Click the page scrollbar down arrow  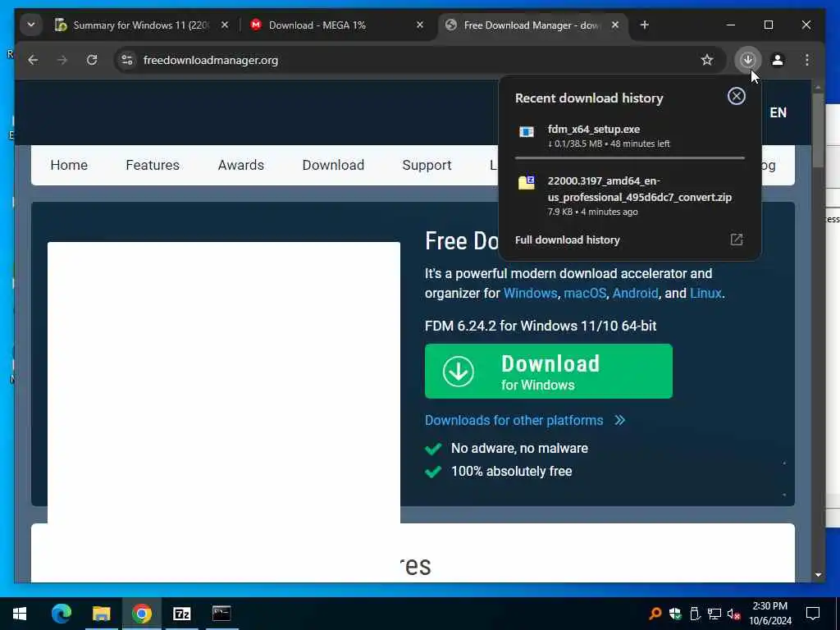(x=818, y=575)
